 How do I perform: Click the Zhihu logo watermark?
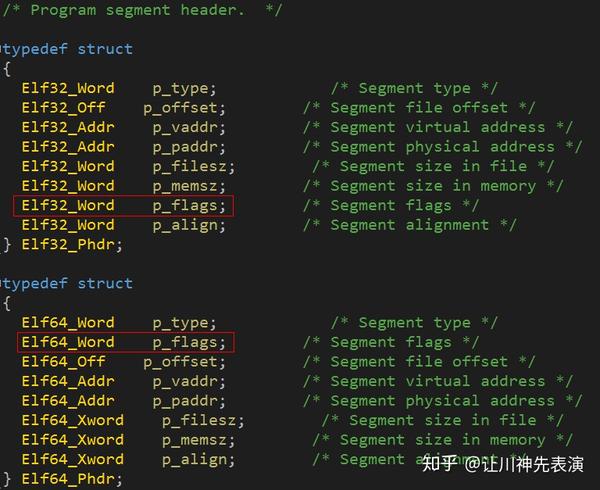[439, 464]
